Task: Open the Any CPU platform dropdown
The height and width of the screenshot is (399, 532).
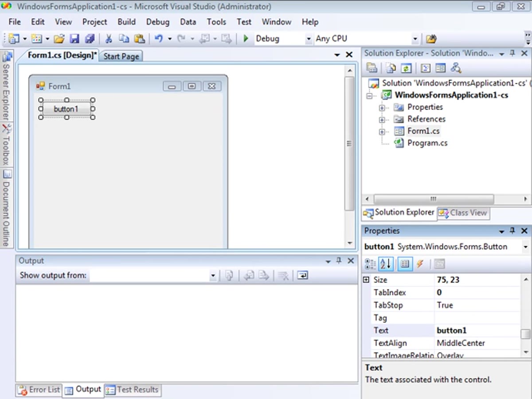Action: tap(415, 39)
